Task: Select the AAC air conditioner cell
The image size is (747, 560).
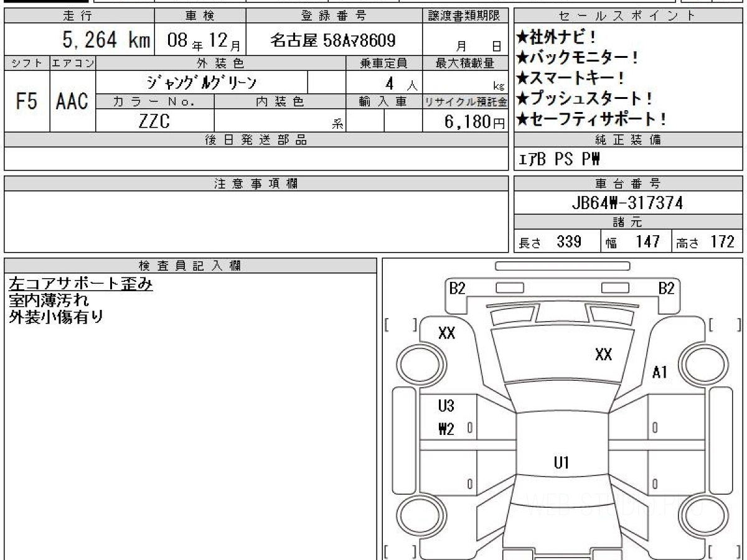Action: pos(72,101)
